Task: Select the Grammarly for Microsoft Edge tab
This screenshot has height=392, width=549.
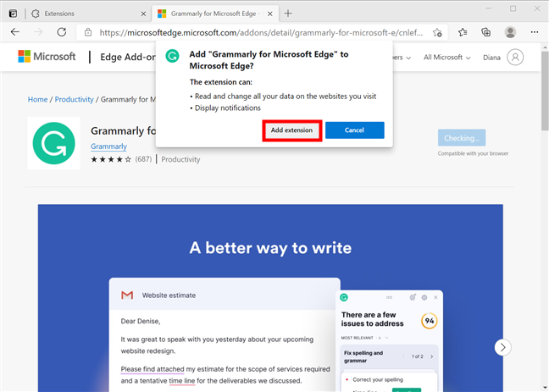Action: point(215,14)
